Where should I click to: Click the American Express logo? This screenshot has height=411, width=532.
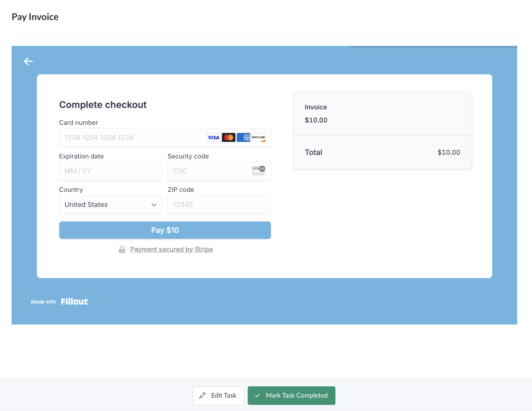pos(243,138)
